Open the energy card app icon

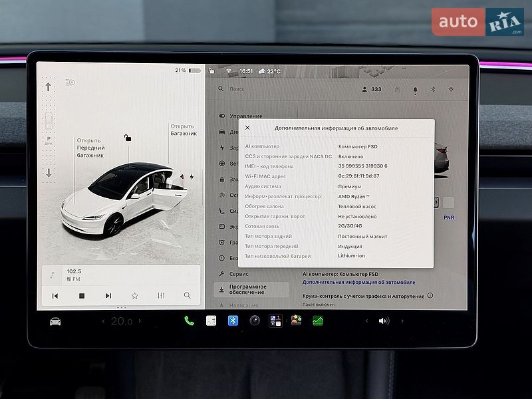point(211,321)
